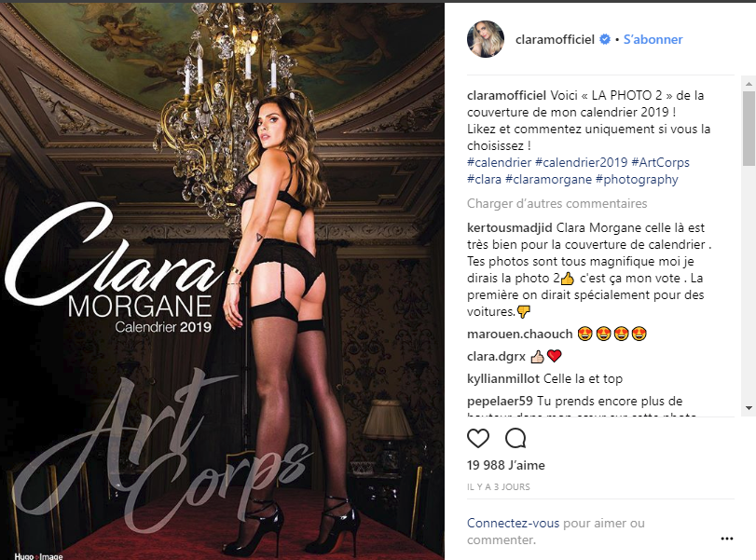The image size is (756, 560).
Task: Open the #ArtCorps hashtag link
Action: point(661,162)
